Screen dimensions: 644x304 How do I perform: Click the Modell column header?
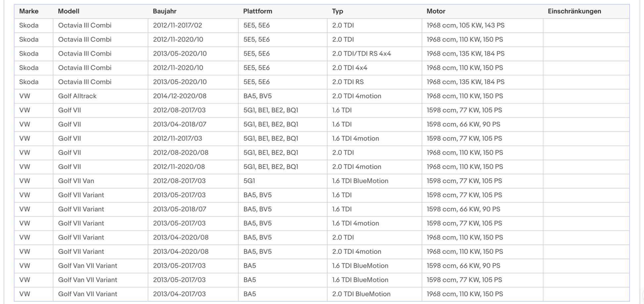pyautogui.click(x=69, y=11)
